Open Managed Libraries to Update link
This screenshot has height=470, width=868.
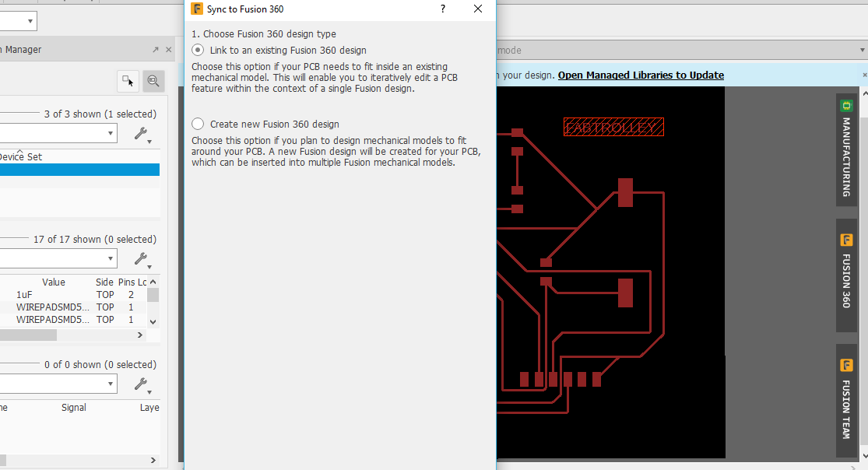pos(641,75)
